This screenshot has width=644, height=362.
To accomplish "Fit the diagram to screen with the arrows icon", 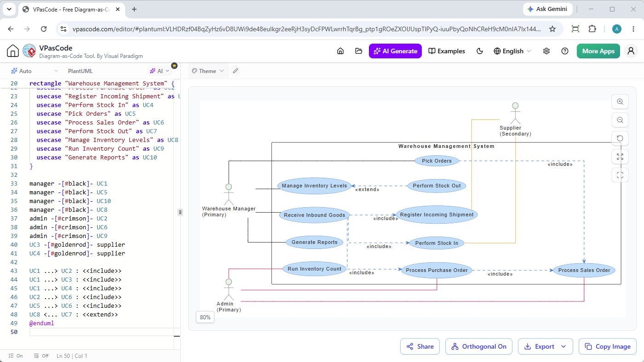I will [620, 157].
